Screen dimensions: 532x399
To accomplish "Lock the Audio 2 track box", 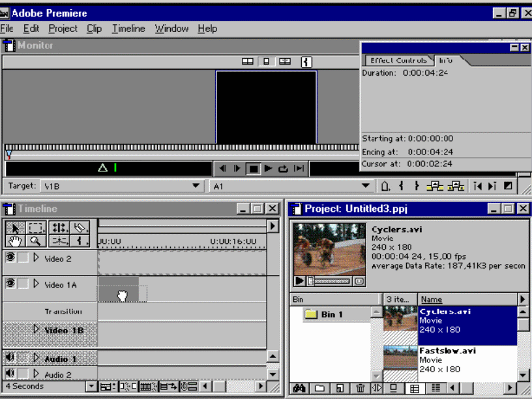I will [23, 373].
